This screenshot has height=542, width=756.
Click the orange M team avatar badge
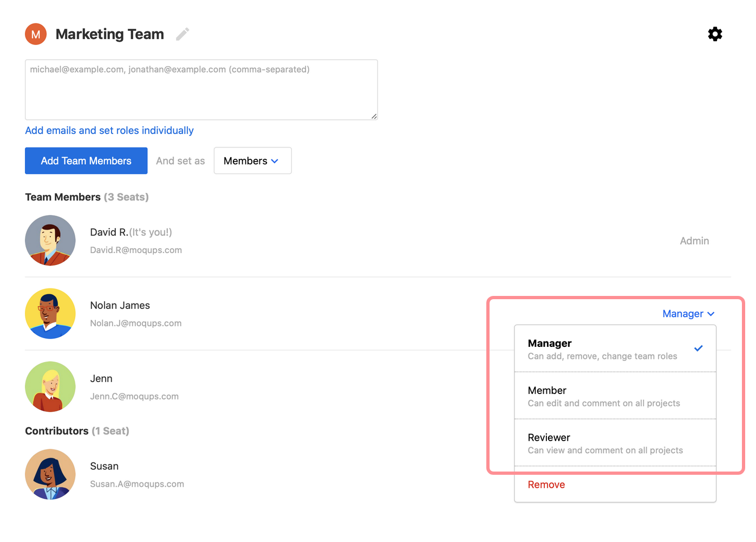(x=35, y=34)
